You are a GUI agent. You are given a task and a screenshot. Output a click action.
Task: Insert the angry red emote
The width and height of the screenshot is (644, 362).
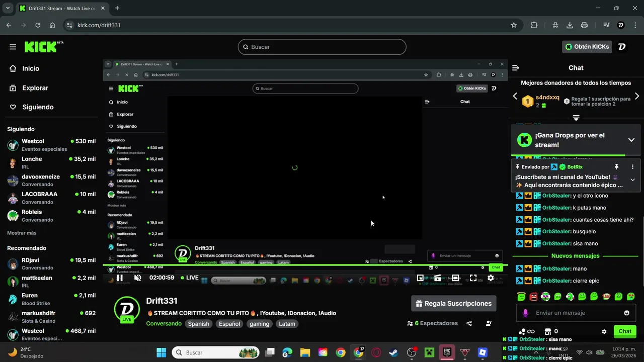click(533, 297)
